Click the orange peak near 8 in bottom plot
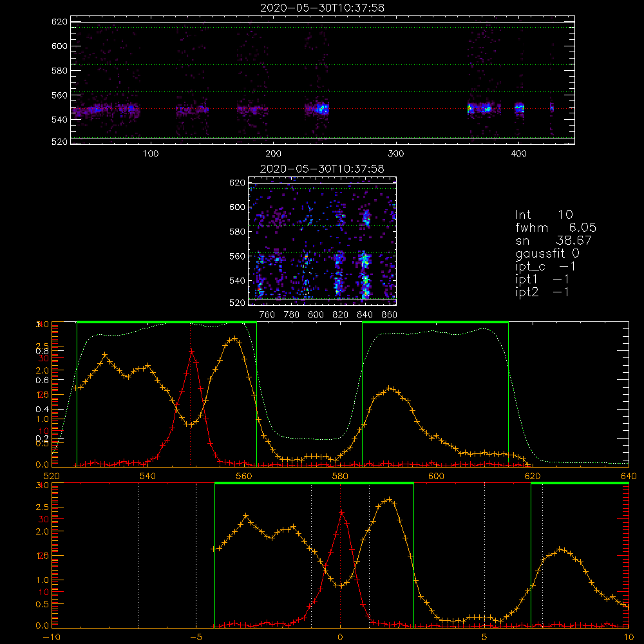The width and height of the screenshot is (644, 644). tap(561, 549)
